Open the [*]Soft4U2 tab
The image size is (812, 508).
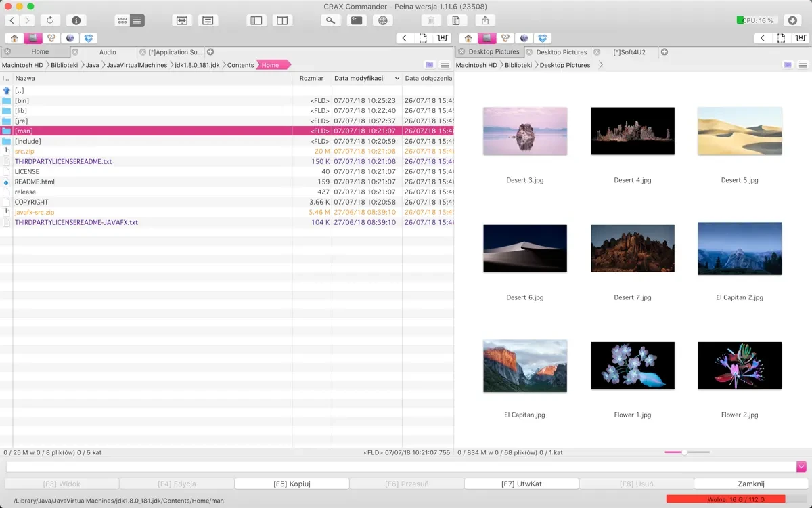[629, 52]
